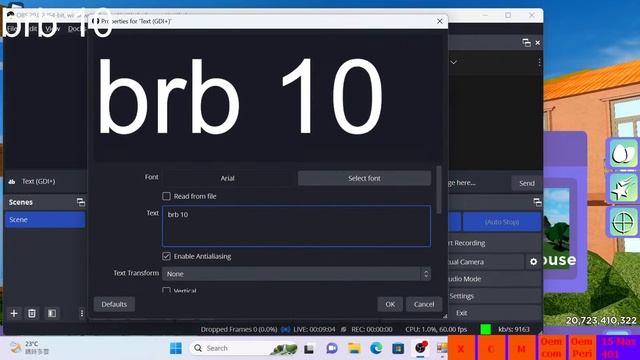Uncheck Enable Antialiasing
Image resolution: width=640 pixels, height=360 pixels.
167,256
